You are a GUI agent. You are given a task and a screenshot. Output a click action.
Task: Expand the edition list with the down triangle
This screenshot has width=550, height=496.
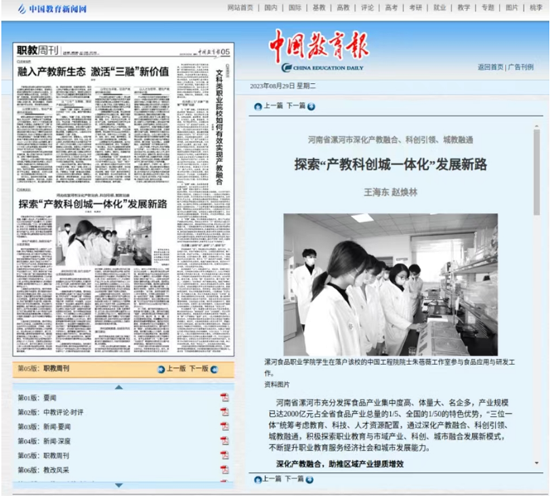point(119,485)
